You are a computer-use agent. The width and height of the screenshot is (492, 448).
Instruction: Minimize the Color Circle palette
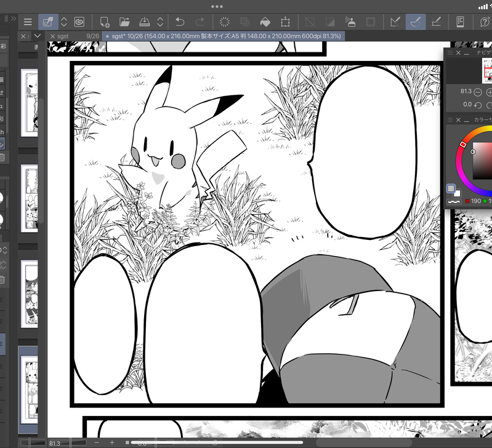click(x=467, y=121)
